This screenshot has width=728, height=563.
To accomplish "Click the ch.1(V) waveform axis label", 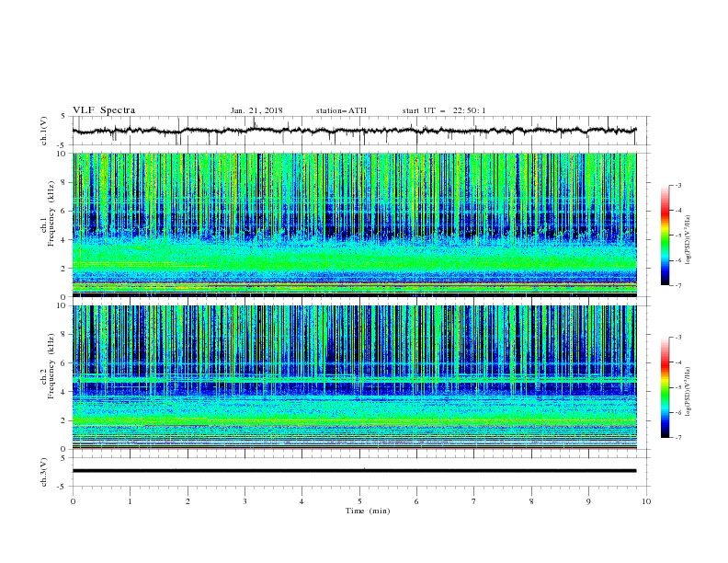I will coord(44,131).
